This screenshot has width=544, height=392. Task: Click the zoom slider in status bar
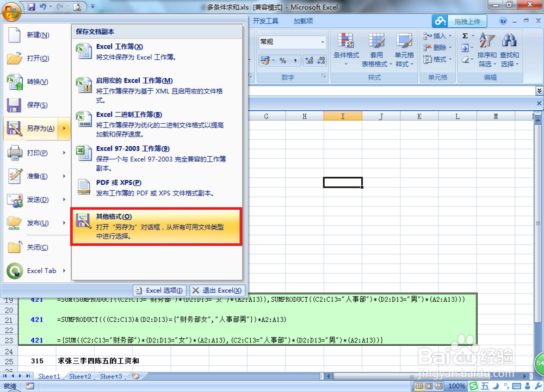point(506,386)
